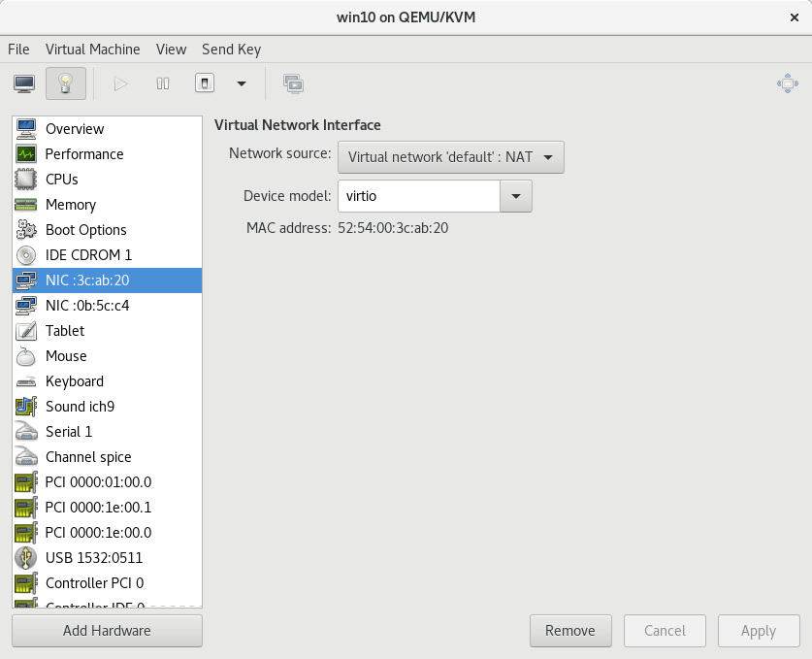Click the Boot Options gears icon

26,229
